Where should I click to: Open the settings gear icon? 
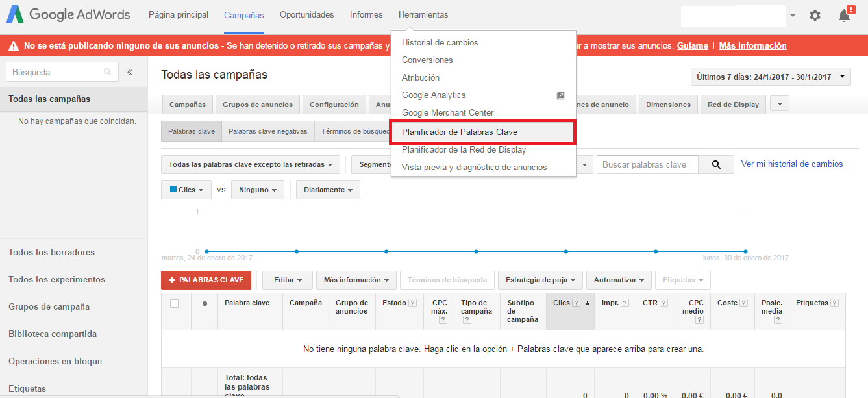coord(815,15)
